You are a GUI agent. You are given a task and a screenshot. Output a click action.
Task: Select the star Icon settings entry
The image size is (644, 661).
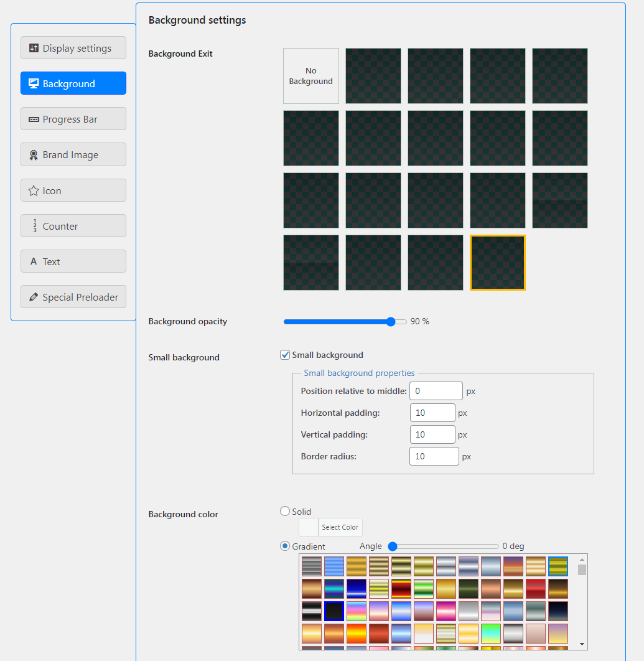34,190
